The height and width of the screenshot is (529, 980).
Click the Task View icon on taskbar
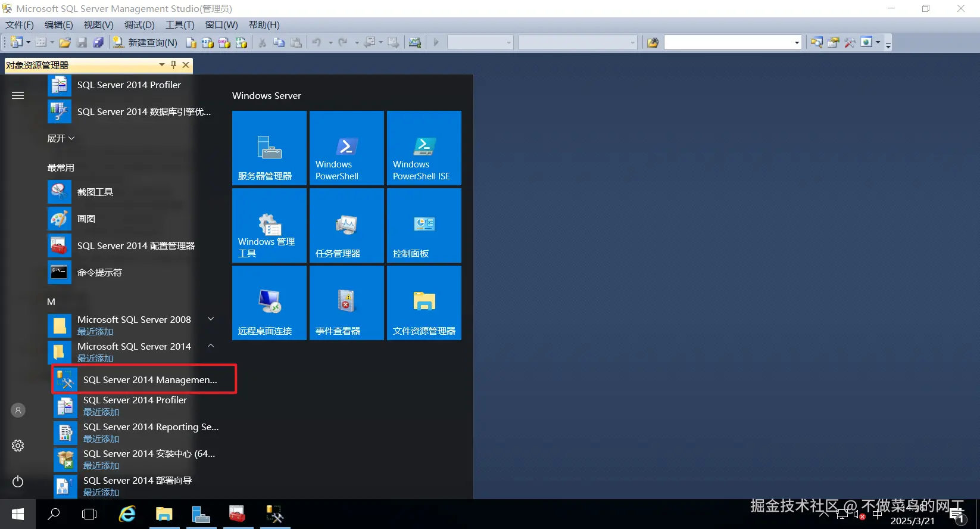[89, 514]
